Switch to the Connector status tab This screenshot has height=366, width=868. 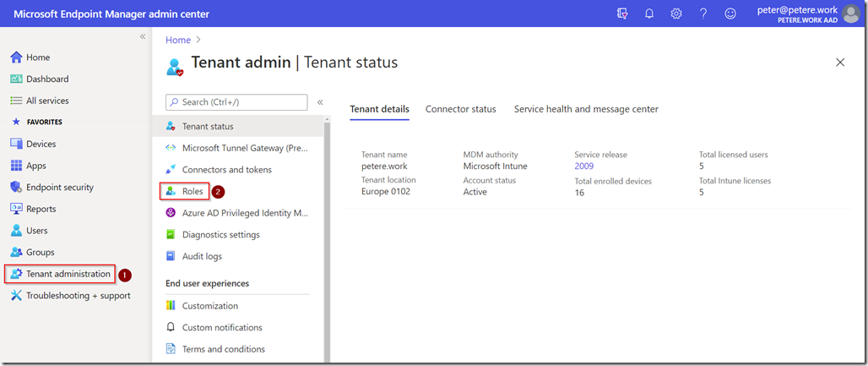[x=460, y=109]
